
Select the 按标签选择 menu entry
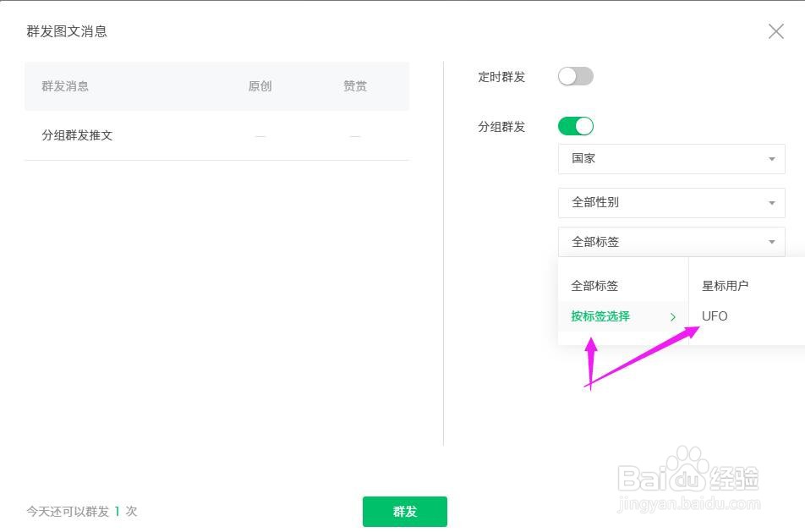click(x=600, y=316)
